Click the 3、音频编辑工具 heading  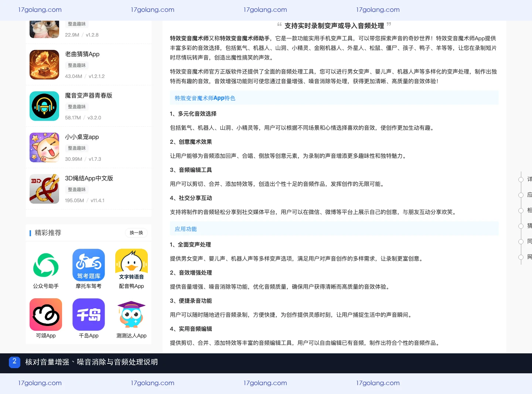(191, 170)
